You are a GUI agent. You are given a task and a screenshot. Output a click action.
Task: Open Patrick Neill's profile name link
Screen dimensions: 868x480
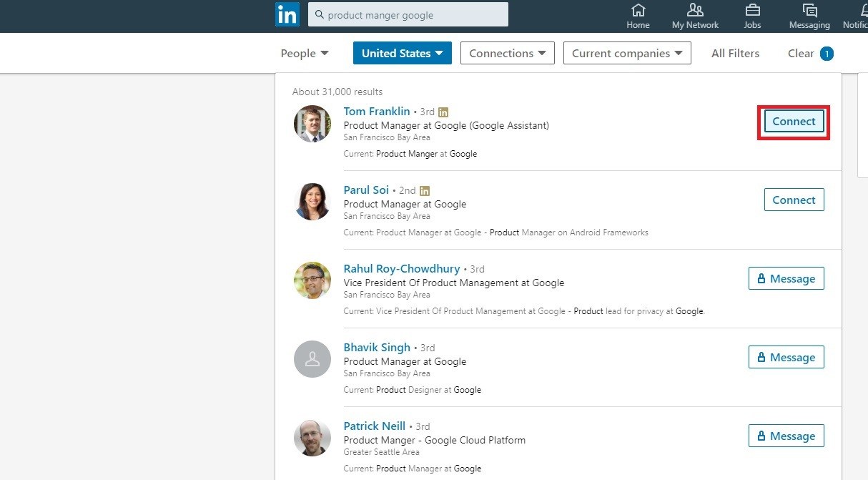click(x=374, y=426)
